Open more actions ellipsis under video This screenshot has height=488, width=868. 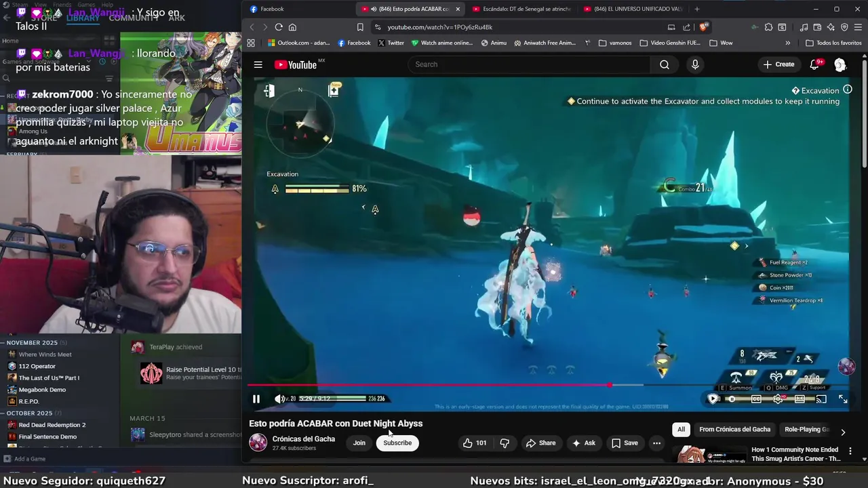click(x=656, y=443)
